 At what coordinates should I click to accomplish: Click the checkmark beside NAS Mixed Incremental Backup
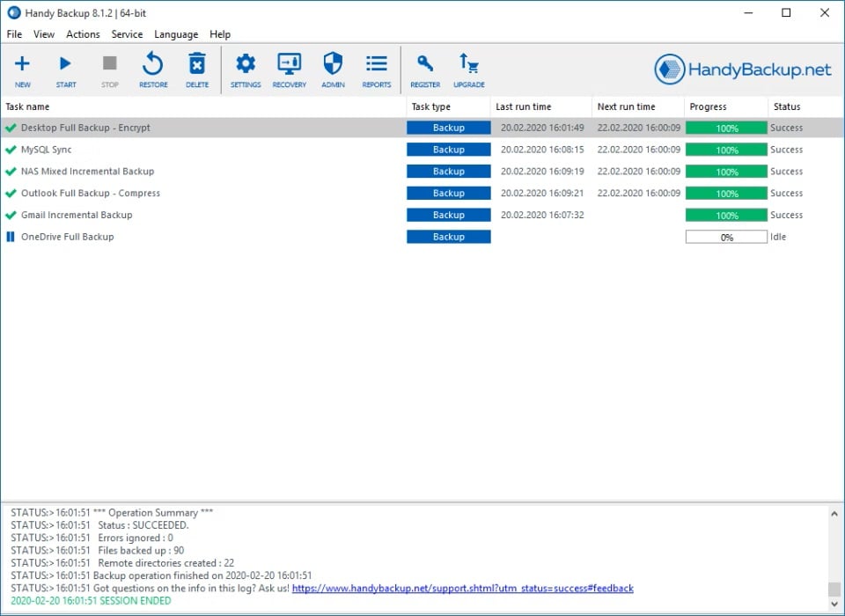[11, 172]
